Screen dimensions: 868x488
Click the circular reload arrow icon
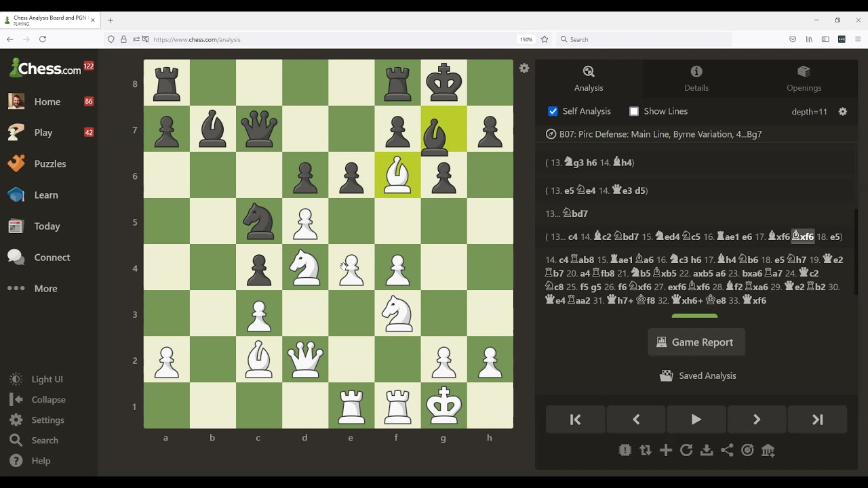(x=686, y=450)
